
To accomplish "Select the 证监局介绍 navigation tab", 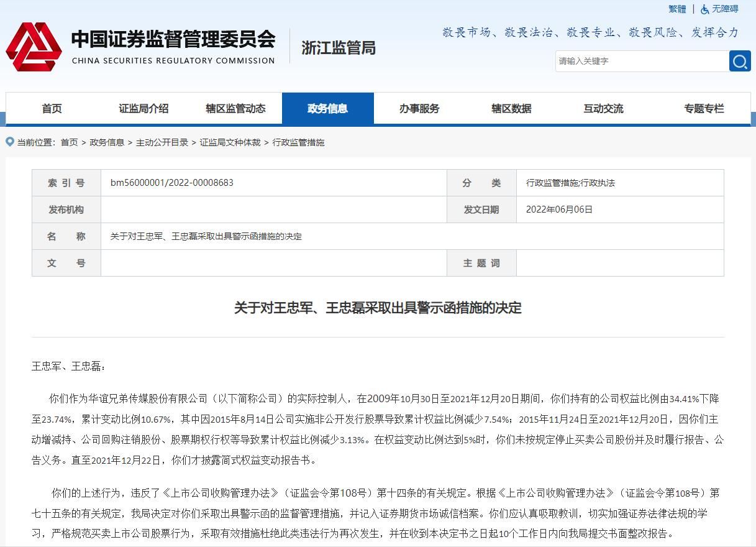I will click(143, 108).
